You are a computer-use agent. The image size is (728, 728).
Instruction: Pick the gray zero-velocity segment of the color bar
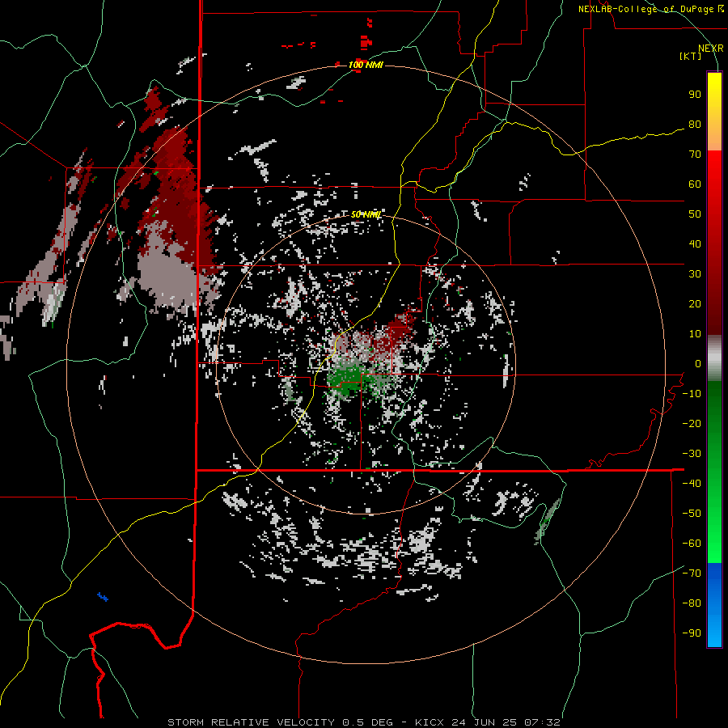point(714,358)
